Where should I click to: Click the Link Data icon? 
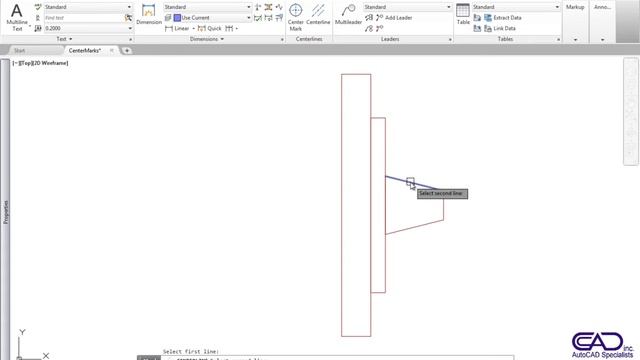[488, 28]
